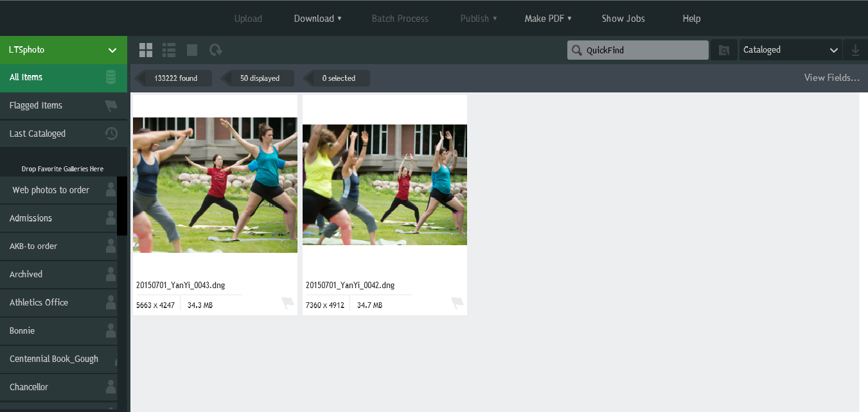Click the 34.3 MB file size

pyautogui.click(x=200, y=305)
